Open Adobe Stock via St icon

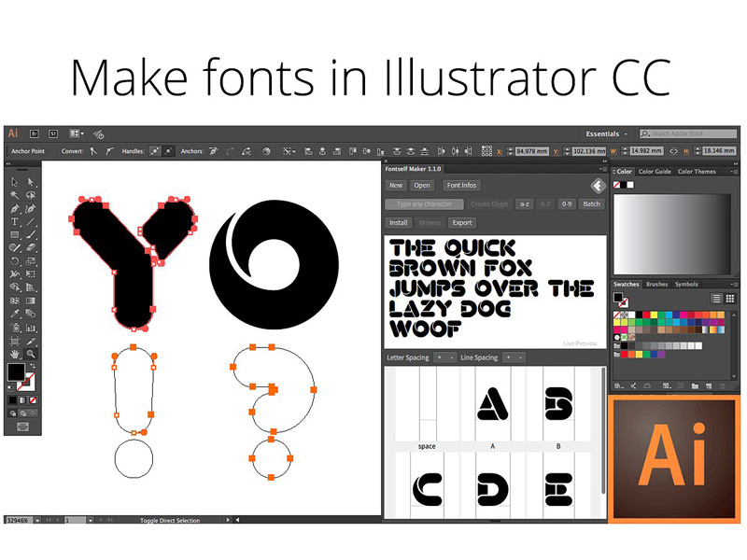[53, 133]
